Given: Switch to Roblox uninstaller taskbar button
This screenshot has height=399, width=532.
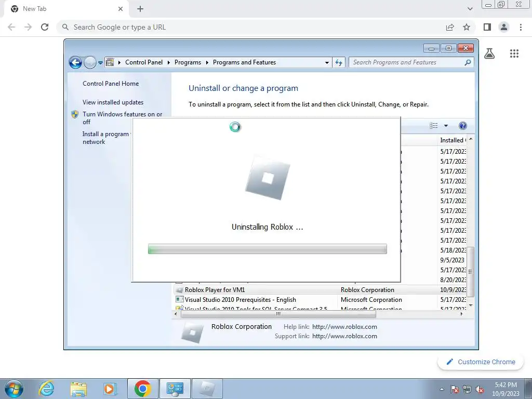Looking at the screenshot, I should [x=207, y=389].
